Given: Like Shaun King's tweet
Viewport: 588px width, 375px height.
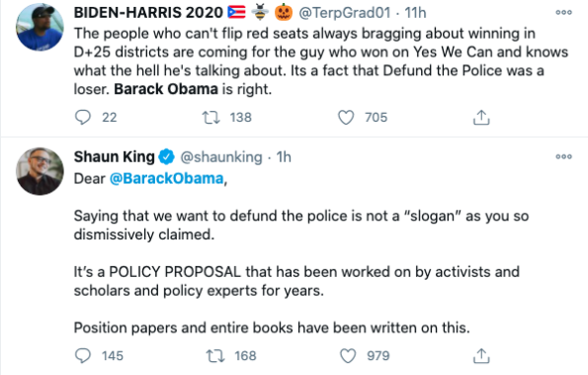Looking at the screenshot, I should tap(348, 355).
